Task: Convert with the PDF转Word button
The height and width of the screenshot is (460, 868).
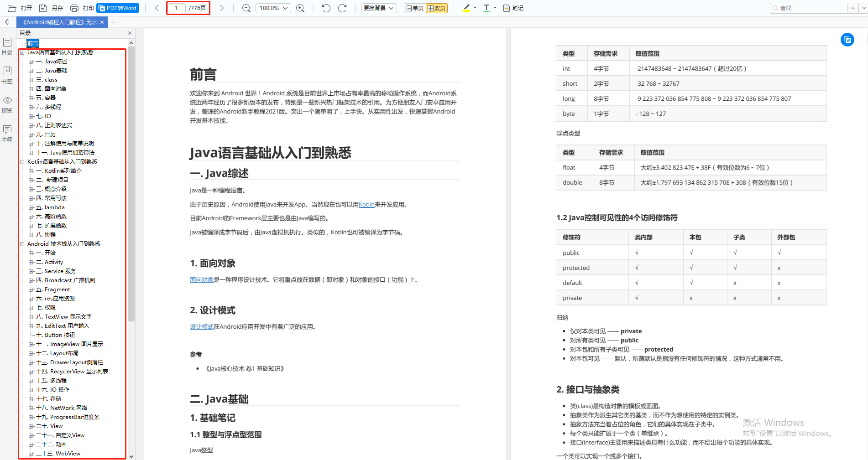Action: [x=118, y=8]
